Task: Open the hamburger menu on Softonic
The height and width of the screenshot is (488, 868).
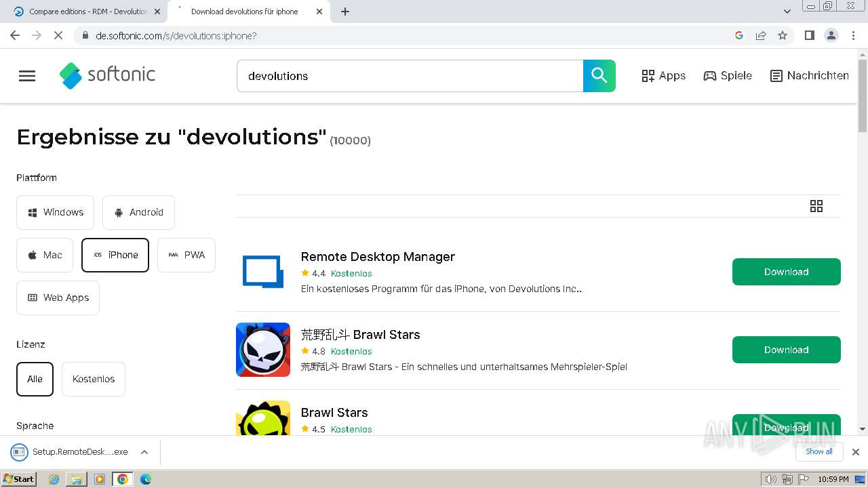Action: [x=27, y=76]
